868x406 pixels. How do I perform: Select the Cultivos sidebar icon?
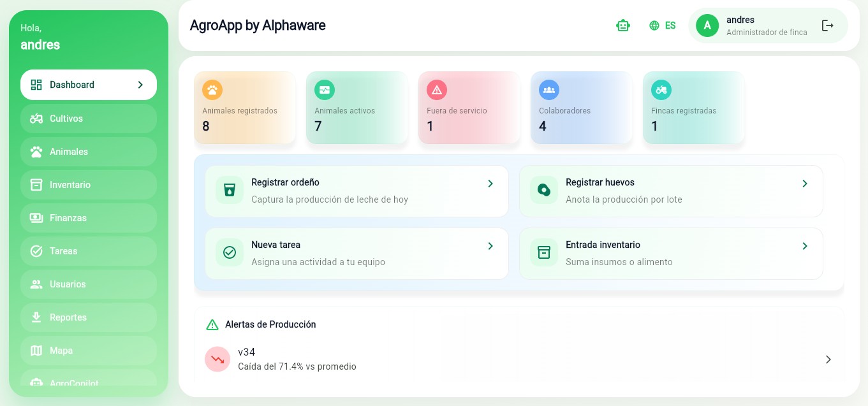click(x=36, y=119)
